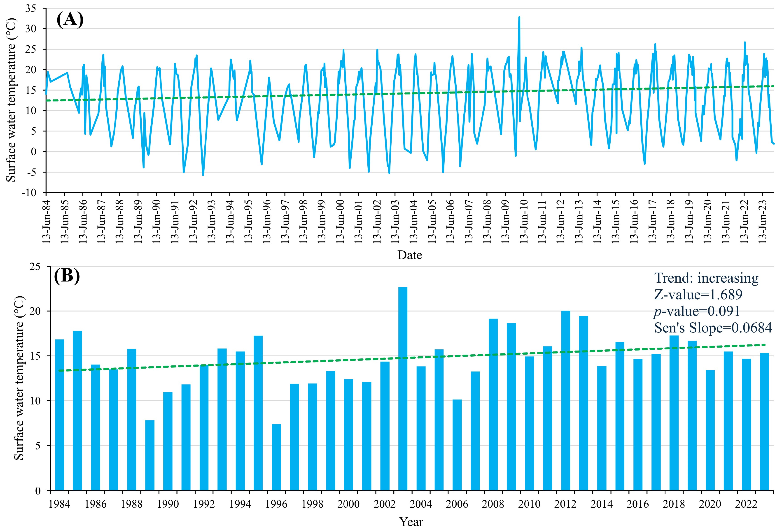The image size is (780, 532).
Task: Click the 1989 bar in chart B
Action: click(150, 455)
